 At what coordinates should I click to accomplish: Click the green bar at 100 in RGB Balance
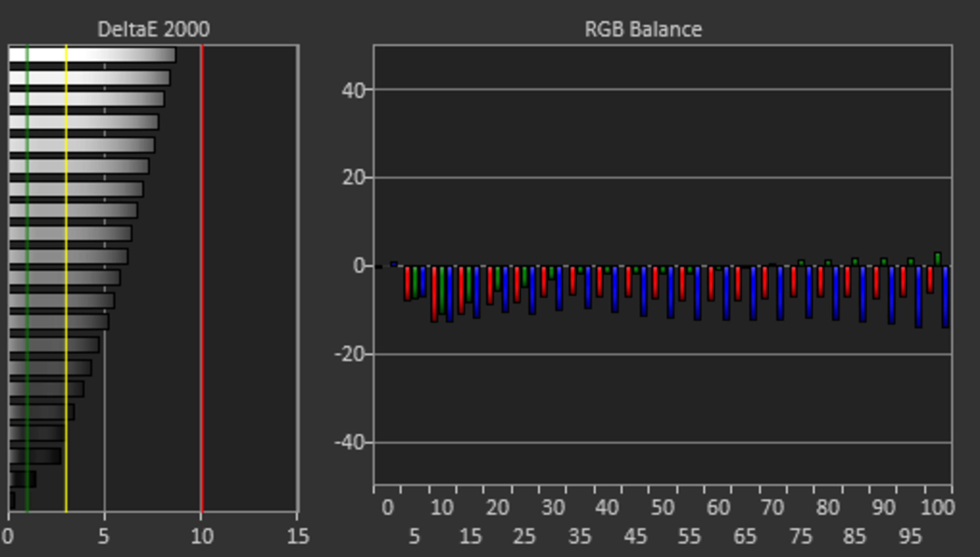(938, 259)
